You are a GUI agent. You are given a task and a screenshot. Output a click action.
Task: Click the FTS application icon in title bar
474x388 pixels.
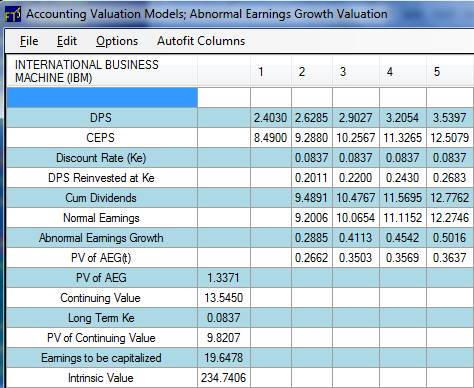tap(13, 14)
